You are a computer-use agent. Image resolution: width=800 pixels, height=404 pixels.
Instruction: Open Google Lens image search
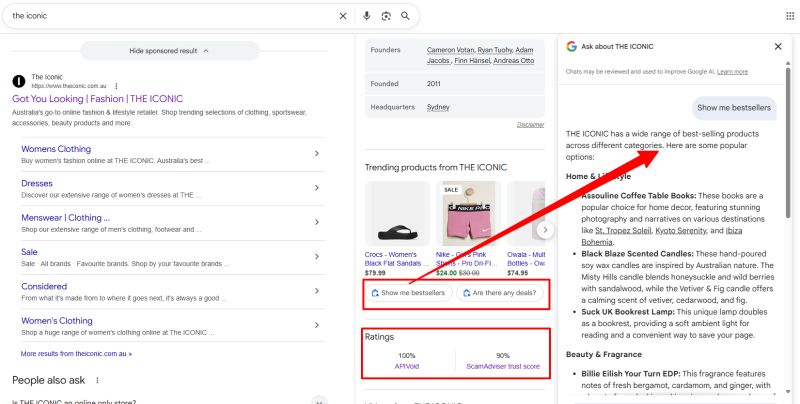(x=386, y=16)
